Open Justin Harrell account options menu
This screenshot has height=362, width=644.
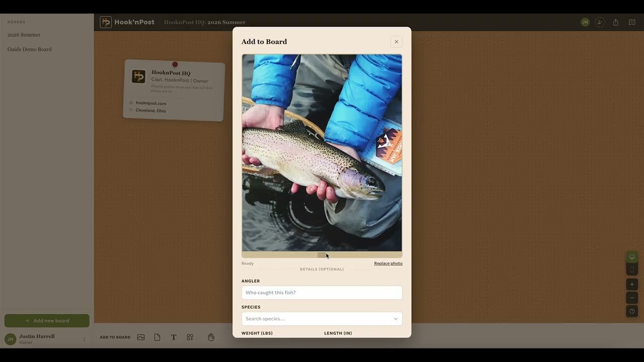pyautogui.click(x=84, y=339)
